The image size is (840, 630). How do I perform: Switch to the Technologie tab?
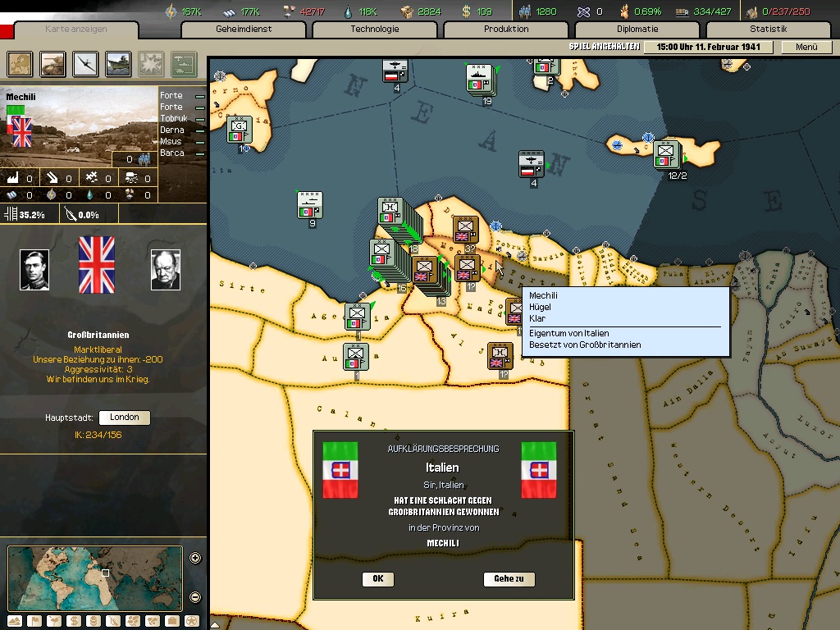click(x=375, y=30)
